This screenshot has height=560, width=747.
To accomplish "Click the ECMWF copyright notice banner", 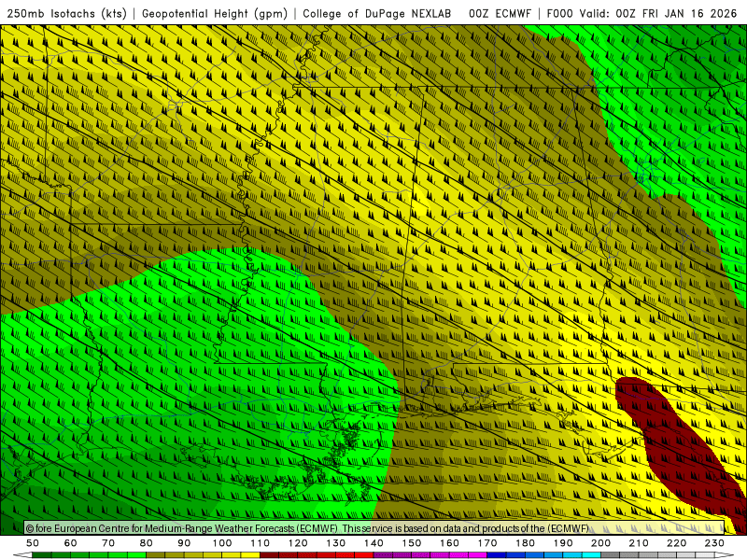I will tap(374, 528).
